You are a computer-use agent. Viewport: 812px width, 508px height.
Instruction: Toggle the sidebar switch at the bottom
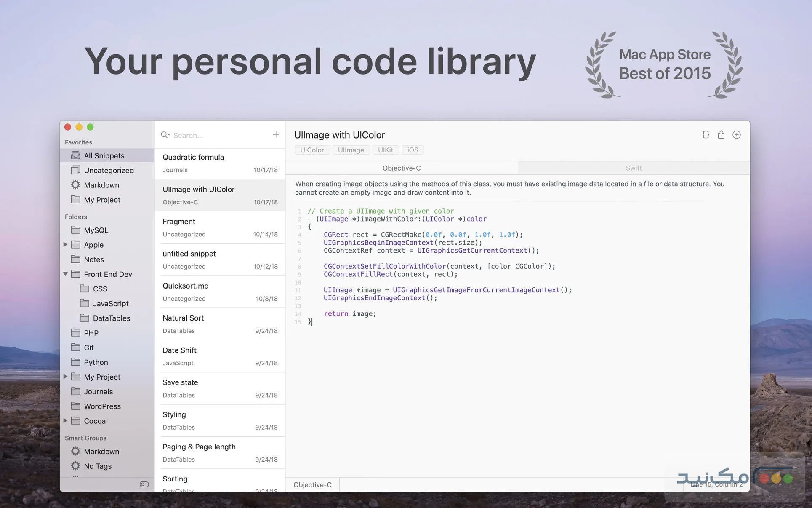pos(144,484)
